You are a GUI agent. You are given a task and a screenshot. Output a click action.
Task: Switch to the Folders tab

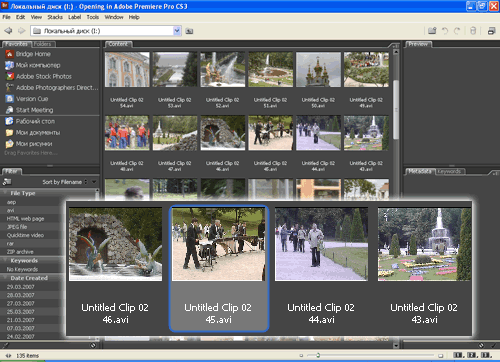pyautogui.click(x=43, y=44)
